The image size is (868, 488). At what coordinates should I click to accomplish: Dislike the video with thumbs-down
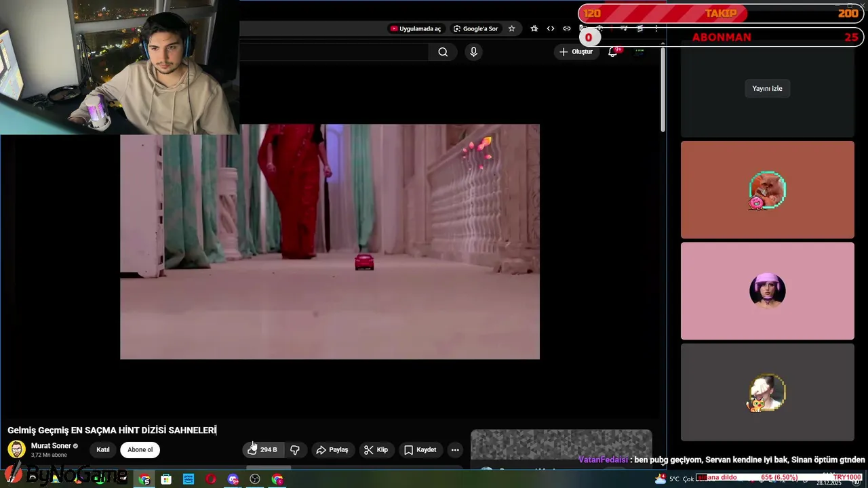click(295, 449)
